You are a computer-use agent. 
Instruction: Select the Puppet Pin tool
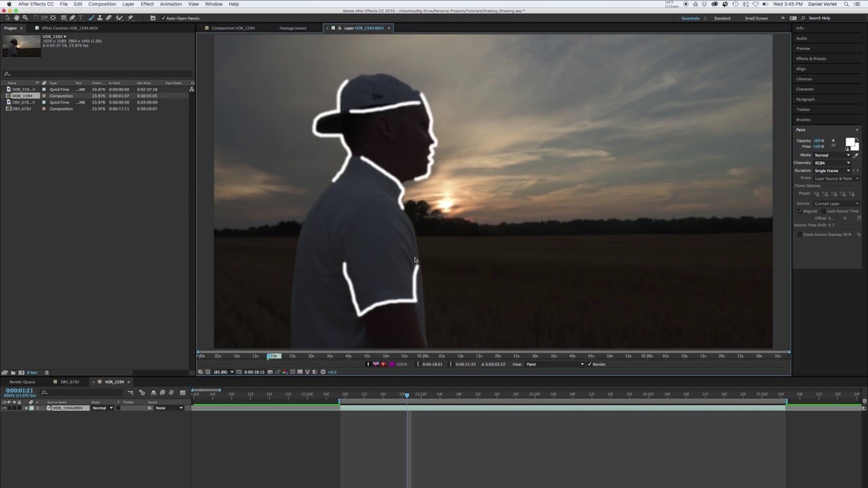(131, 18)
